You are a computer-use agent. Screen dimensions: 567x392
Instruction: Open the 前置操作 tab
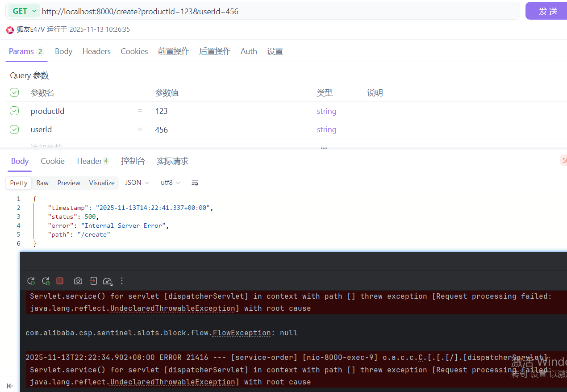click(174, 51)
